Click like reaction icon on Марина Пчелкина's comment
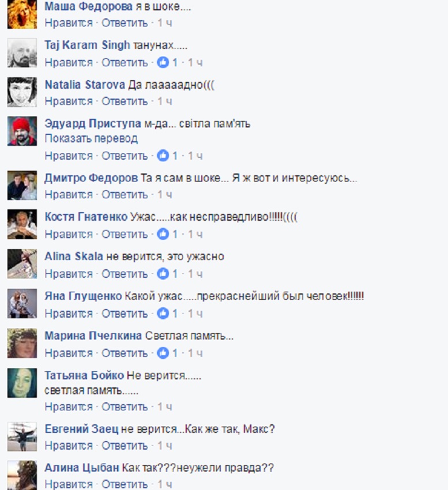Image resolution: width=448 pixels, height=490 pixels. [163, 353]
